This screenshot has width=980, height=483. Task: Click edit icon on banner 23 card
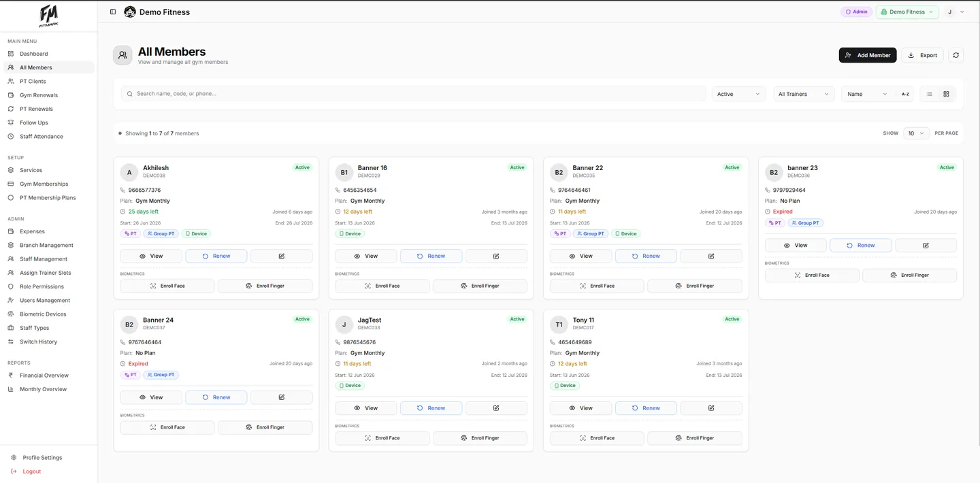926,245
